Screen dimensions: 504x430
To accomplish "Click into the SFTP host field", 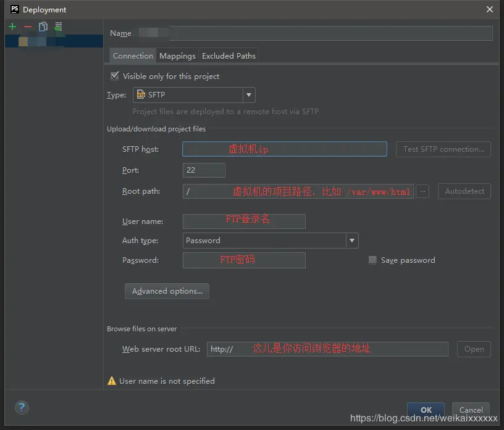I will [x=285, y=149].
